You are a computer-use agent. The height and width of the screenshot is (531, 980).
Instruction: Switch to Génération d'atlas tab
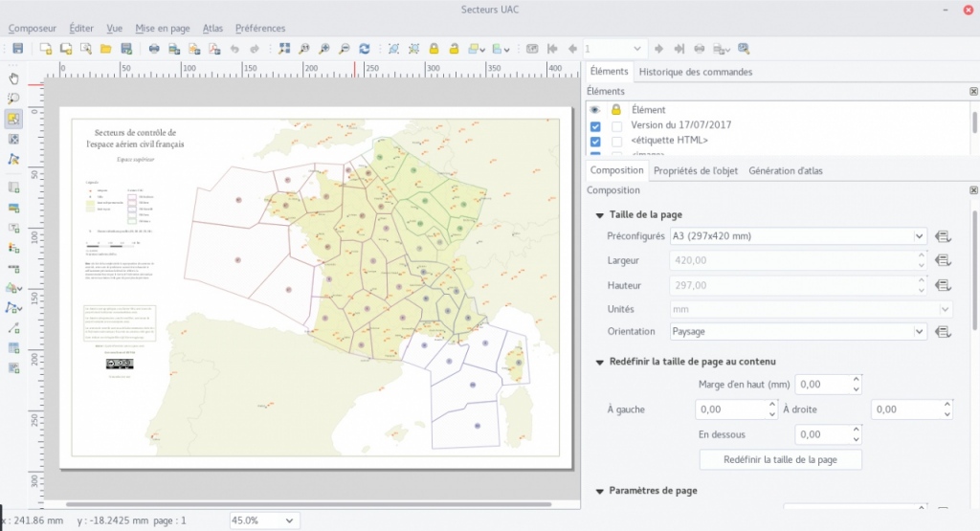click(786, 170)
